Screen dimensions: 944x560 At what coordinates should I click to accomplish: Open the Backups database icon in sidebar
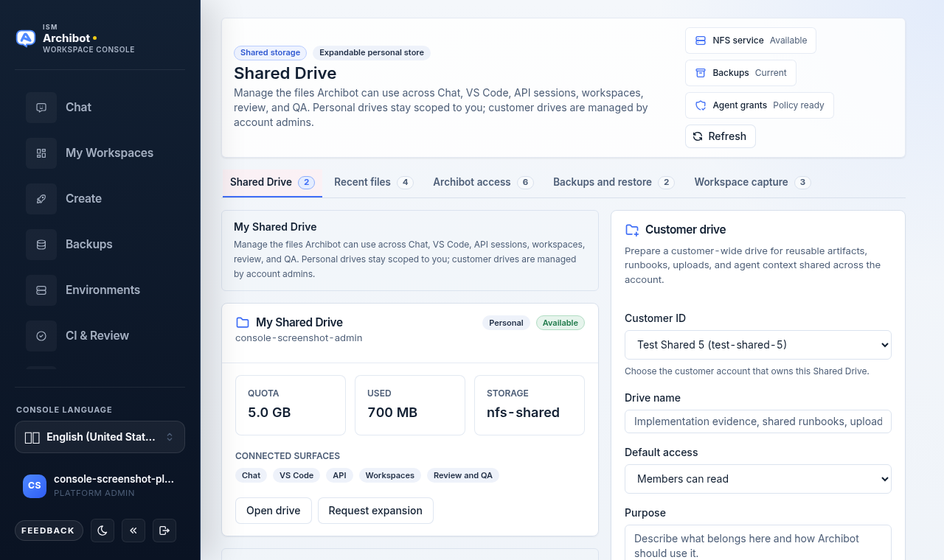(x=41, y=244)
